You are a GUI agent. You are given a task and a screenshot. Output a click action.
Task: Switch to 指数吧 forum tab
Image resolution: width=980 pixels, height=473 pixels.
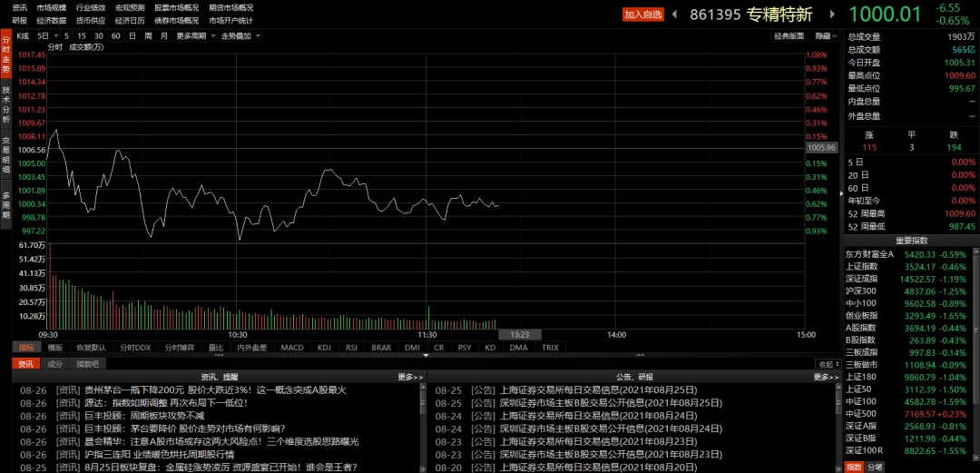[87, 364]
